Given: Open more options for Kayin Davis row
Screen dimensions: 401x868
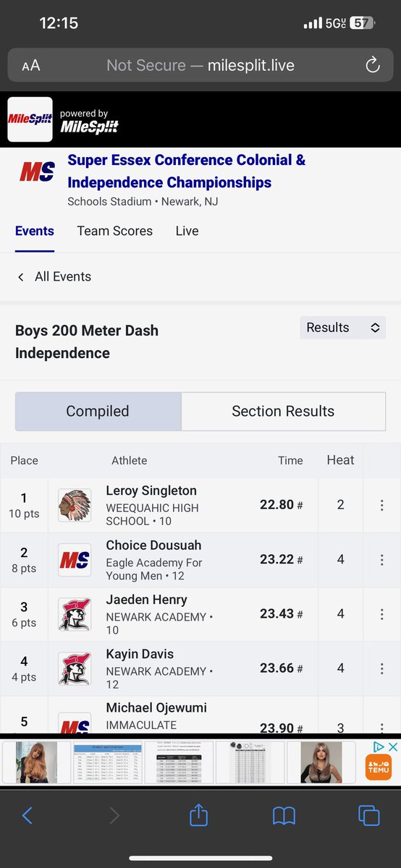Looking at the screenshot, I should coord(381,668).
